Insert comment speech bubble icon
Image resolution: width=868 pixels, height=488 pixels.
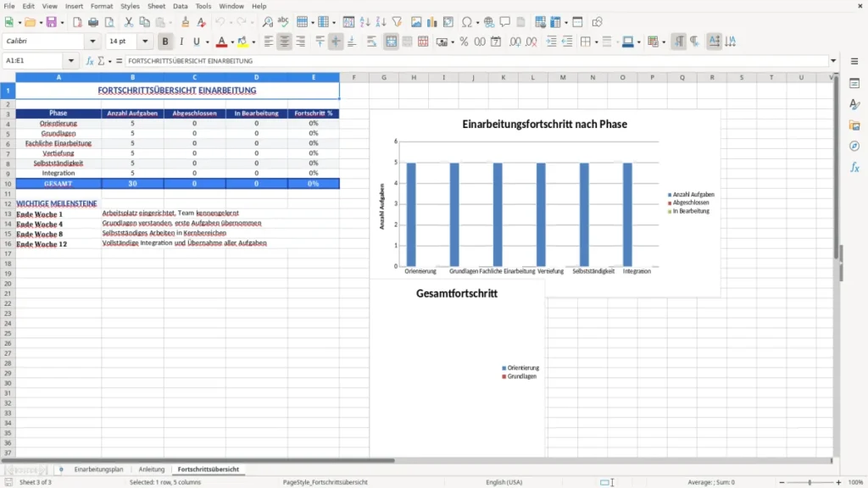coord(505,22)
